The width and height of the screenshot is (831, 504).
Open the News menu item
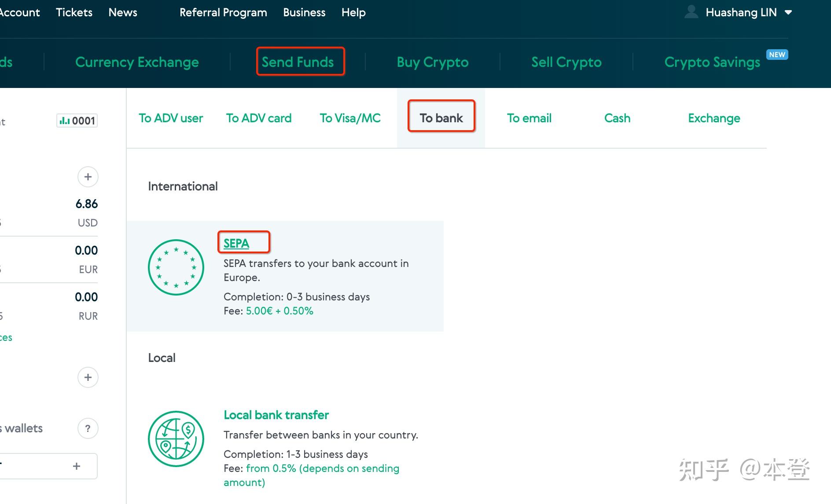coord(122,12)
